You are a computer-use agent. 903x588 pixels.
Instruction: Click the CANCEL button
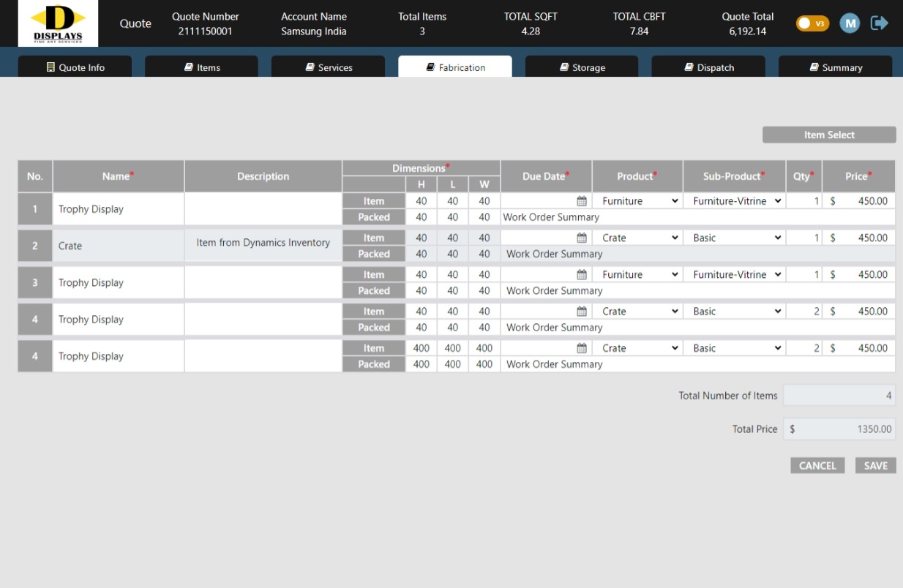tap(817, 466)
